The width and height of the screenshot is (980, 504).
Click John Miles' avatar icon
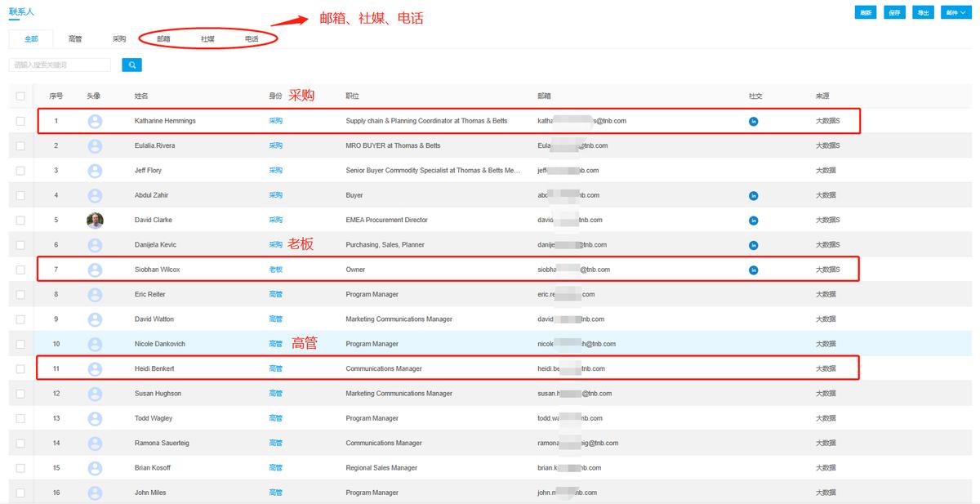pos(95,492)
